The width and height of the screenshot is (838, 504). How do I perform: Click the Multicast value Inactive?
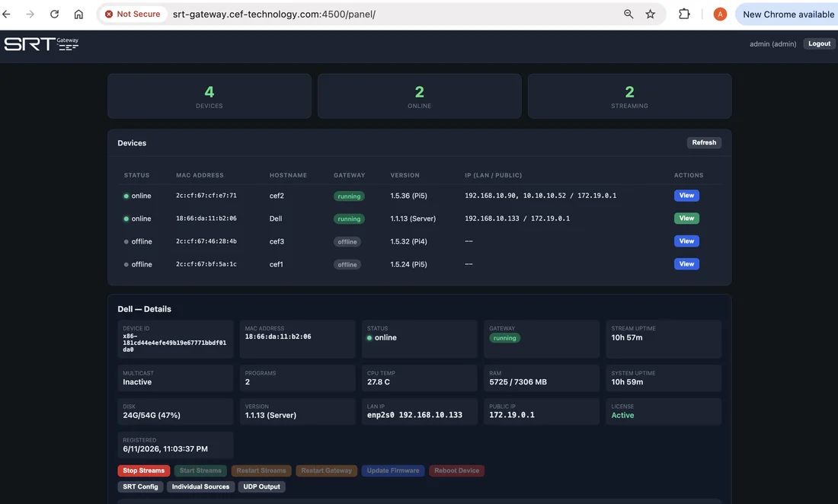[137, 382]
